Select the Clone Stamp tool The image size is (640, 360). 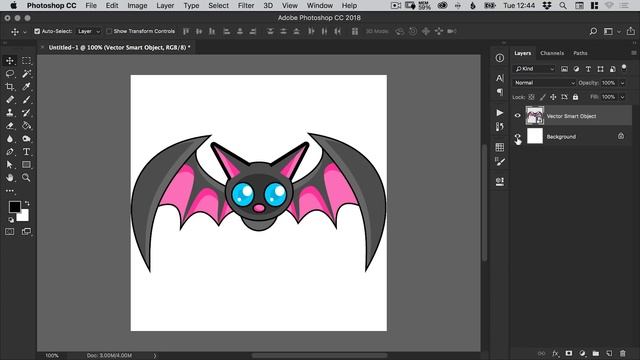coord(10,113)
